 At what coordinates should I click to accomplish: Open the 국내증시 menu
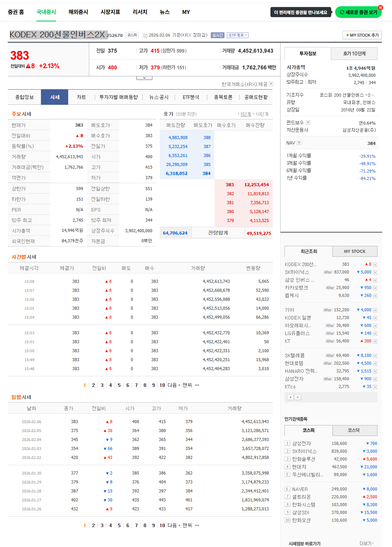click(x=46, y=12)
